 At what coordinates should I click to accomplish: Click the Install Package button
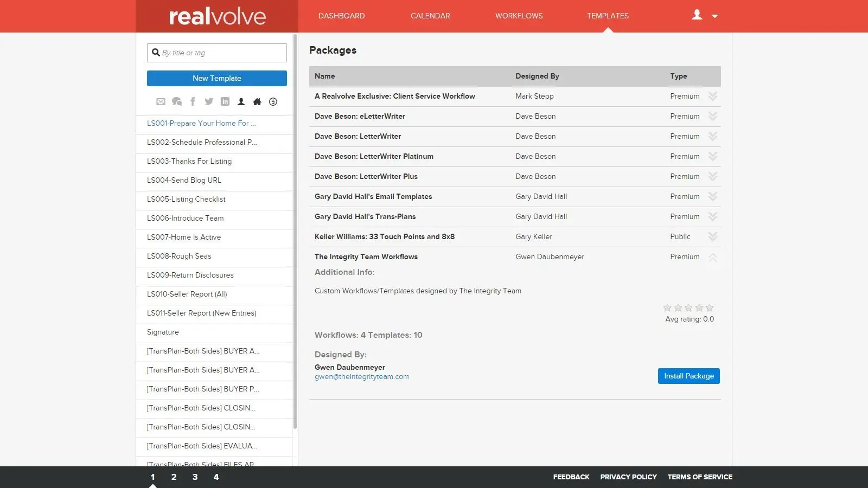[x=688, y=376]
